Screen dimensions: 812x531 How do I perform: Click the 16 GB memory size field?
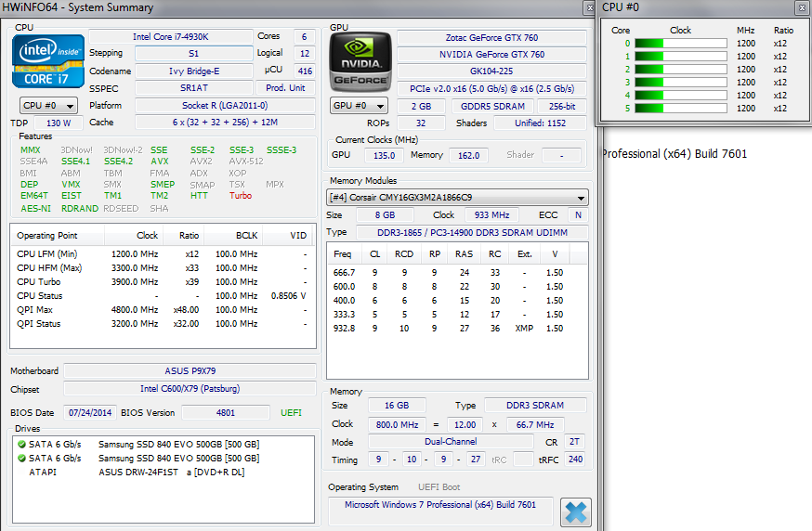tap(397, 406)
